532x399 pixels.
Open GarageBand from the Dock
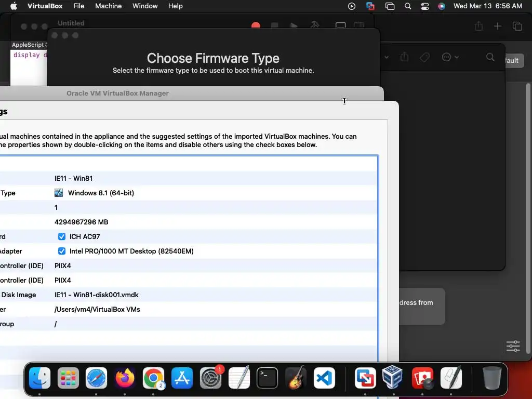[x=296, y=378]
